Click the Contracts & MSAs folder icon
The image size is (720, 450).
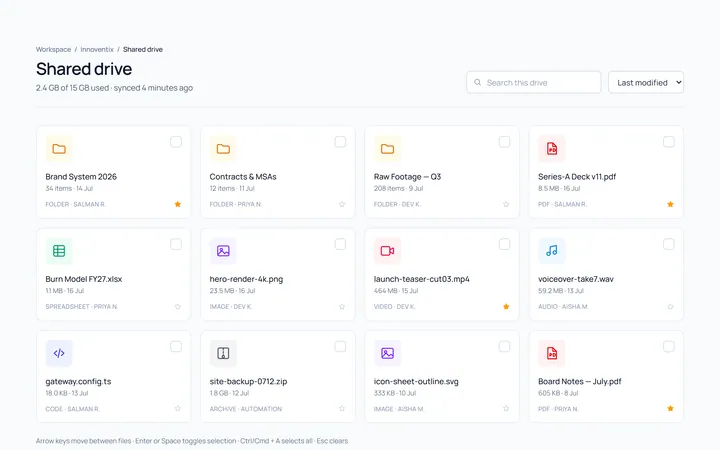[x=223, y=149]
